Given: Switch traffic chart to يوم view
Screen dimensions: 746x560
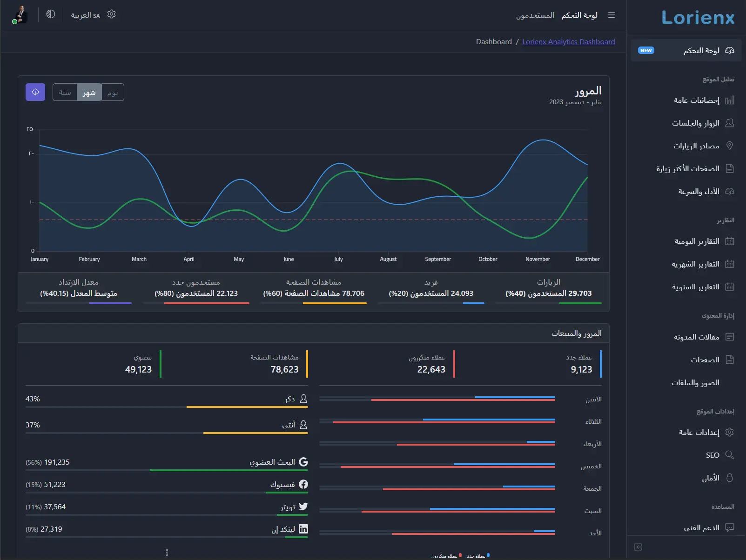Looking at the screenshot, I should point(113,92).
